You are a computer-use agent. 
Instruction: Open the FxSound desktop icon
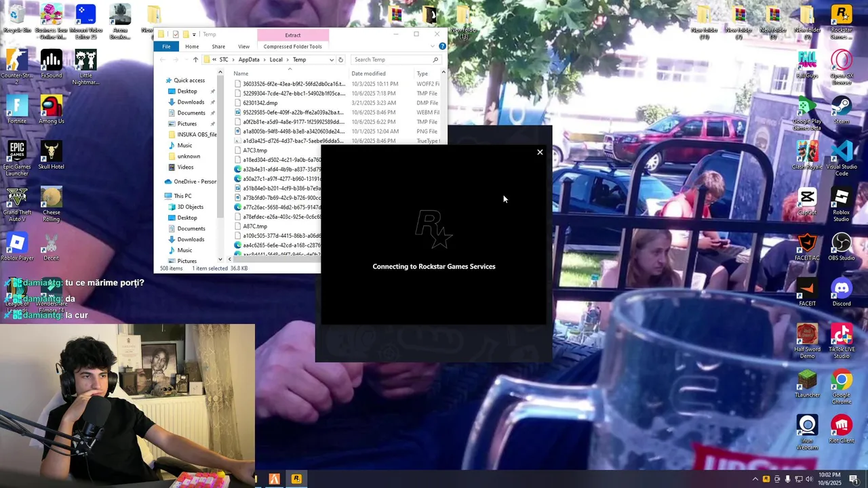pyautogui.click(x=52, y=64)
